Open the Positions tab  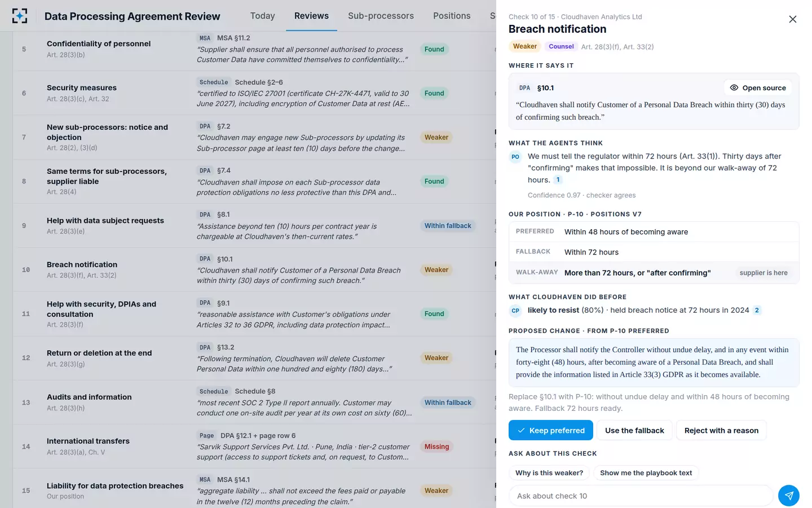pyautogui.click(x=452, y=16)
